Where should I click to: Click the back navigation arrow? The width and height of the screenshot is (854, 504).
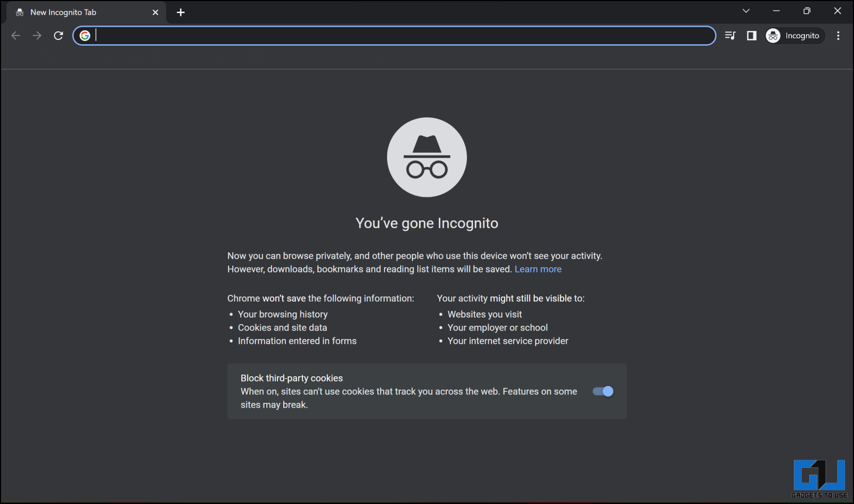coord(16,36)
